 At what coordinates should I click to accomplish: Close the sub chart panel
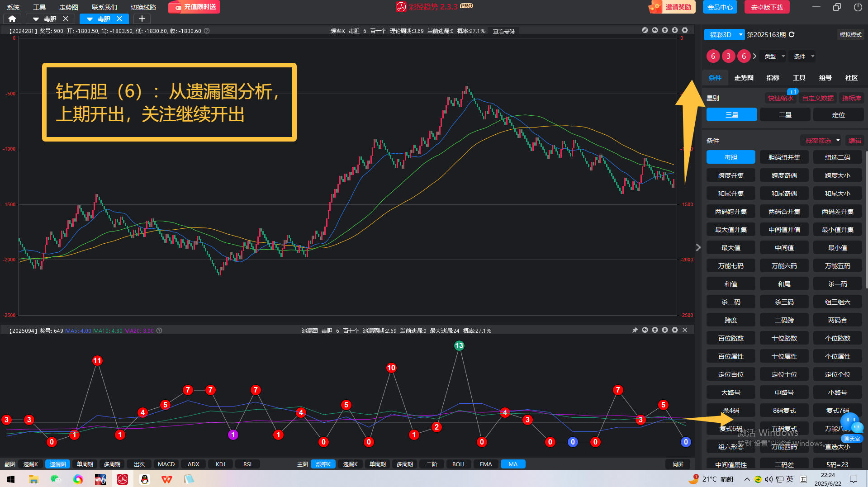click(x=685, y=330)
